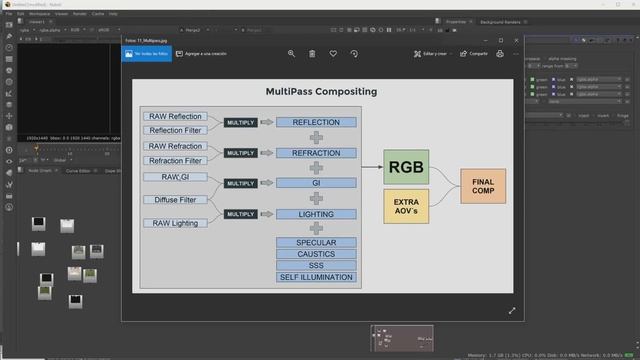Open the rgba layer dropdown in the viewer
This screenshot has height=360, width=640.
coord(27,30)
